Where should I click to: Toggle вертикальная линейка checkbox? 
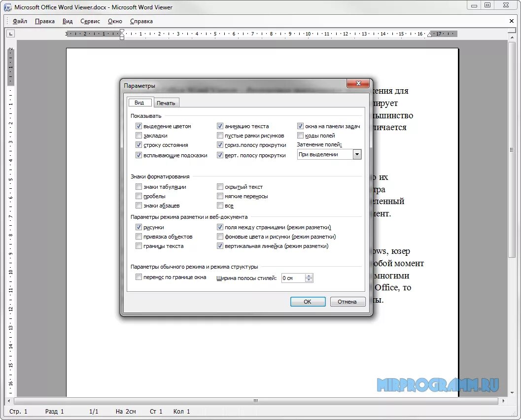click(220, 245)
